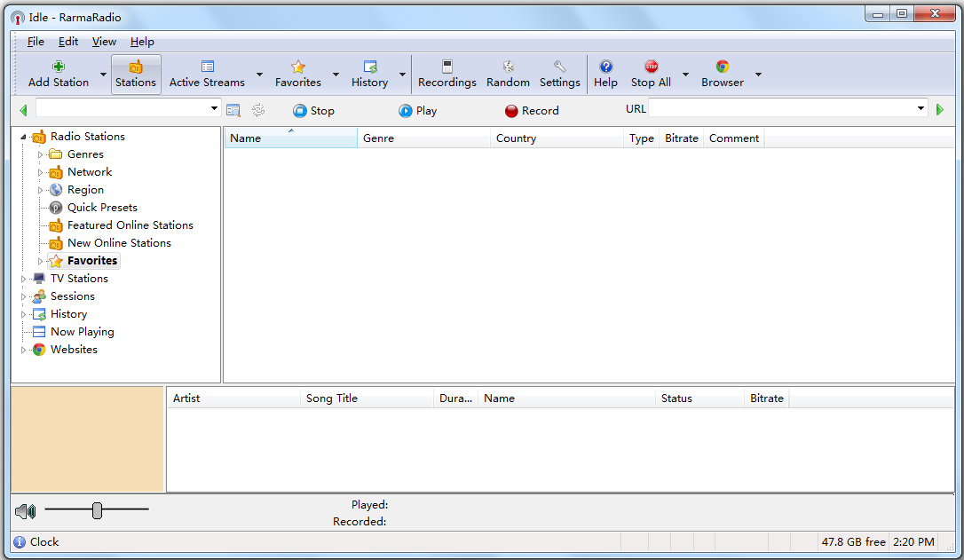This screenshot has height=560, width=964.
Task: Select New Online Stations
Action: pos(119,243)
